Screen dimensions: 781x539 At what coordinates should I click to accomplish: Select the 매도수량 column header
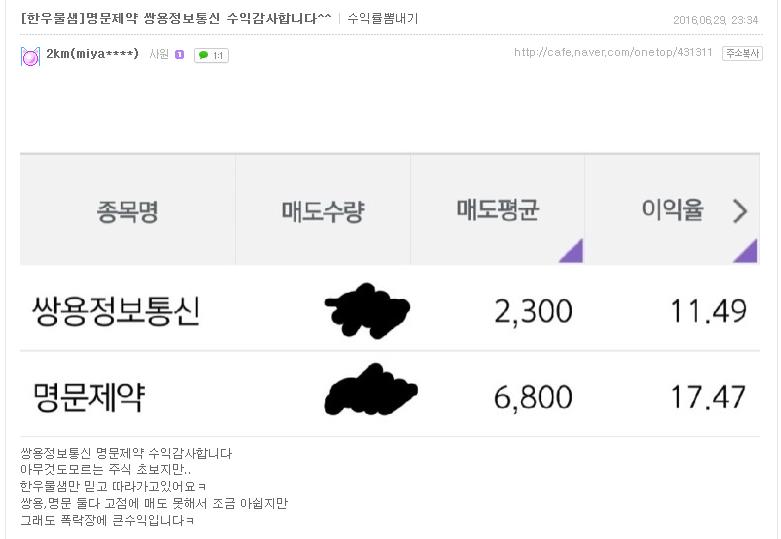coord(323,211)
